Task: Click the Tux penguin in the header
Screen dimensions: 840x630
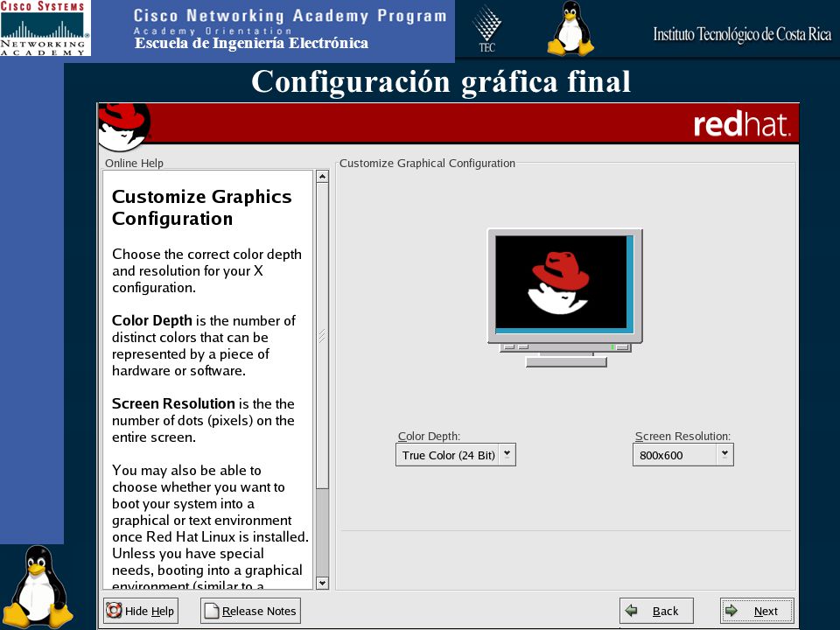Action: (570, 28)
